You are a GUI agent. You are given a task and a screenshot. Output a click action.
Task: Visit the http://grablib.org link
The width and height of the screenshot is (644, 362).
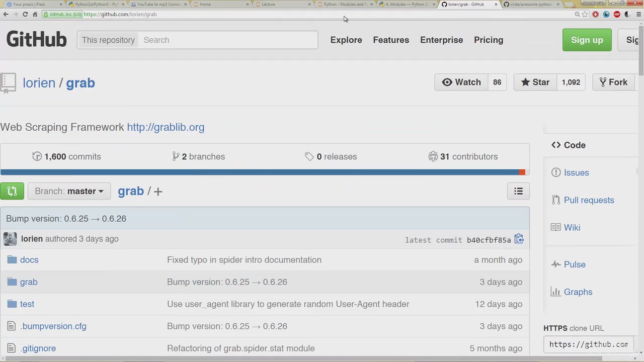(x=166, y=127)
